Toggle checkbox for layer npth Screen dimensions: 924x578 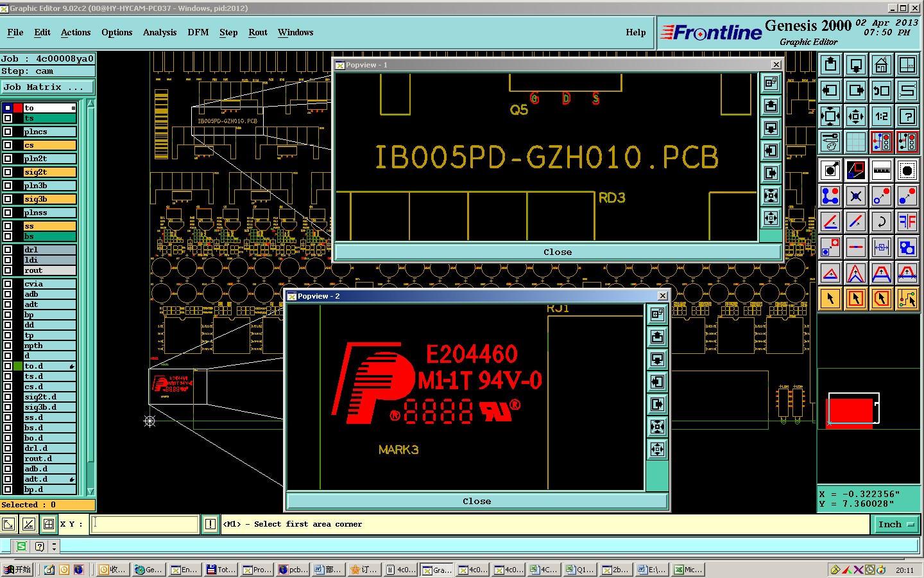[x=8, y=346]
